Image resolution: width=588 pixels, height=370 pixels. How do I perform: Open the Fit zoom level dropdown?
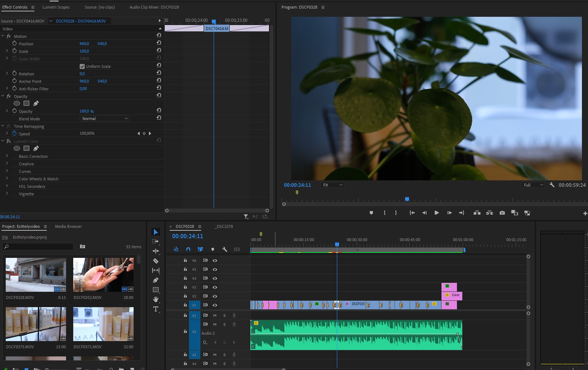[332, 185]
